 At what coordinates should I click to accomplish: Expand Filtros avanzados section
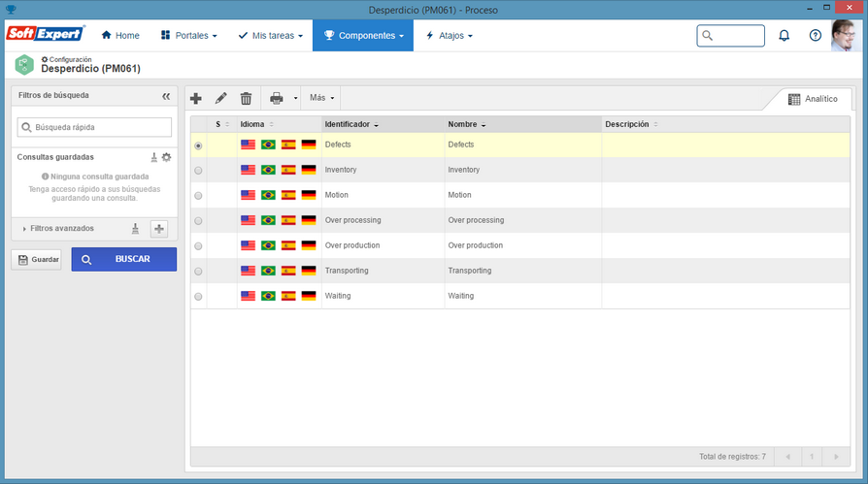coord(58,229)
